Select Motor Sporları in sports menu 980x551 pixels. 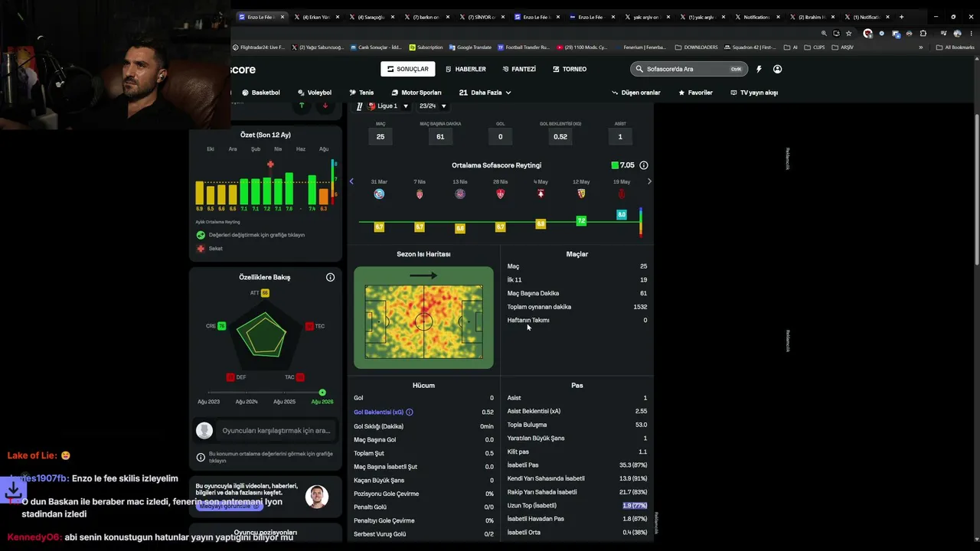point(416,93)
